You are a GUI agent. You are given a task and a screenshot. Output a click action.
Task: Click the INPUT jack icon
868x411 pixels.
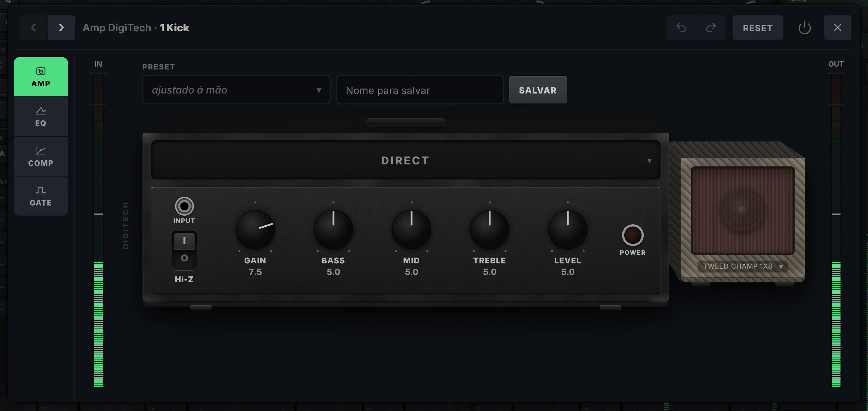(184, 206)
